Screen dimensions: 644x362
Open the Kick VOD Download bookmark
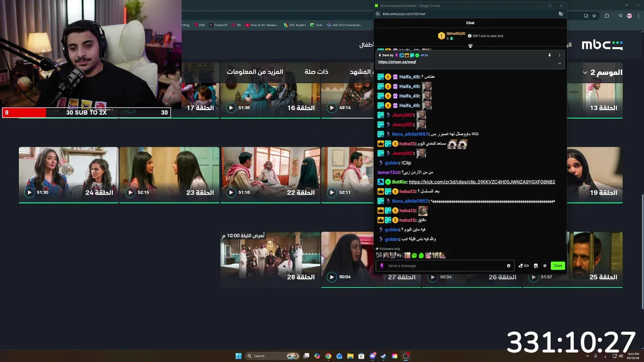pyautogui.click(x=344, y=25)
